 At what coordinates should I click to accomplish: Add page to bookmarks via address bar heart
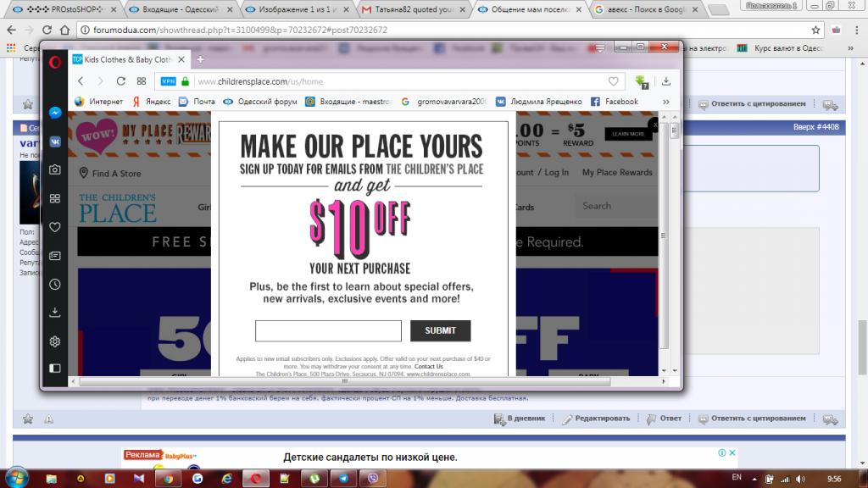(613, 81)
